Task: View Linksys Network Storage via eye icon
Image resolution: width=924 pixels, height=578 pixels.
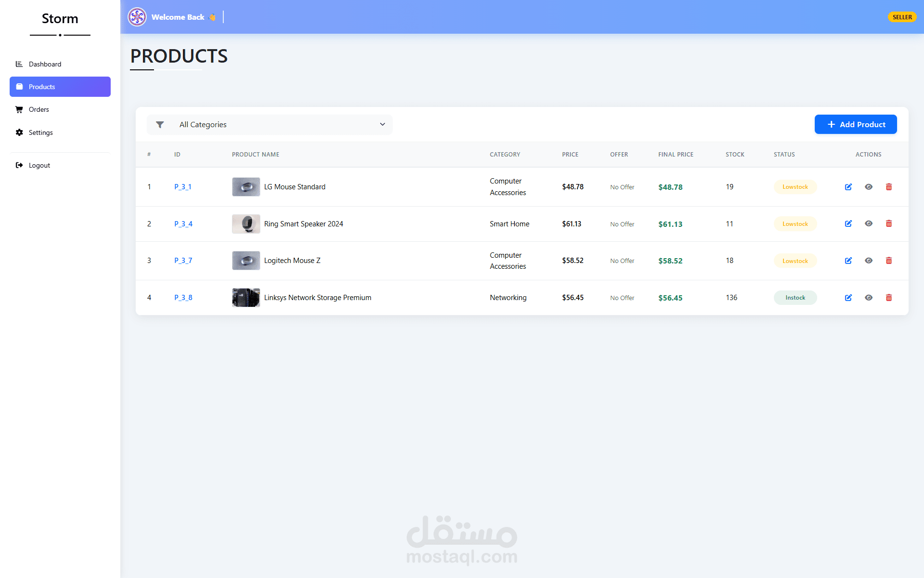Action: point(869,298)
